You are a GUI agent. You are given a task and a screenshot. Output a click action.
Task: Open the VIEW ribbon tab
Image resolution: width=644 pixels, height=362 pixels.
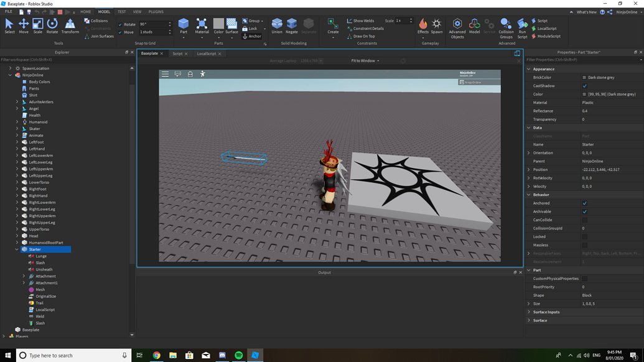click(x=137, y=11)
